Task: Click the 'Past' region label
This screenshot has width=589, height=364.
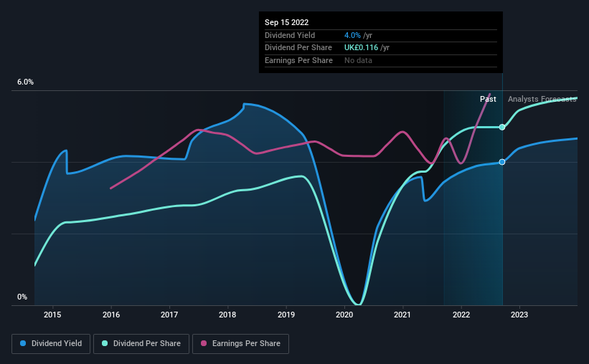Action: pyautogui.click(x=488, y=99)
